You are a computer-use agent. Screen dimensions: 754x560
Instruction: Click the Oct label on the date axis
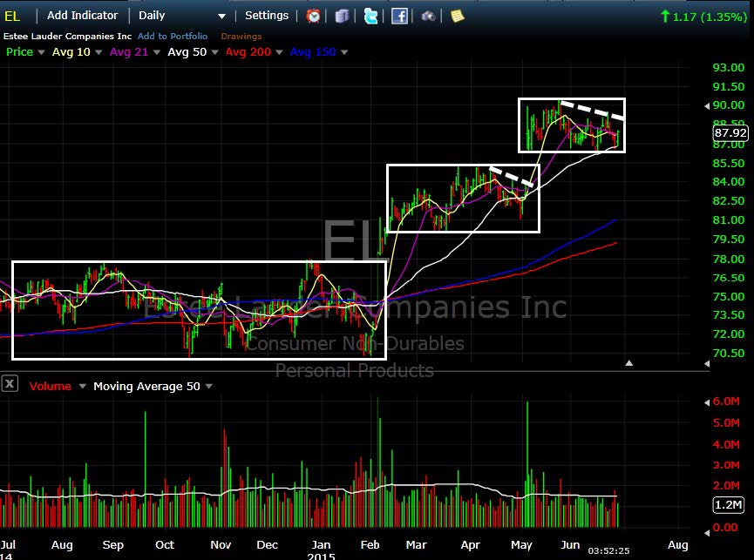[165, 545]
